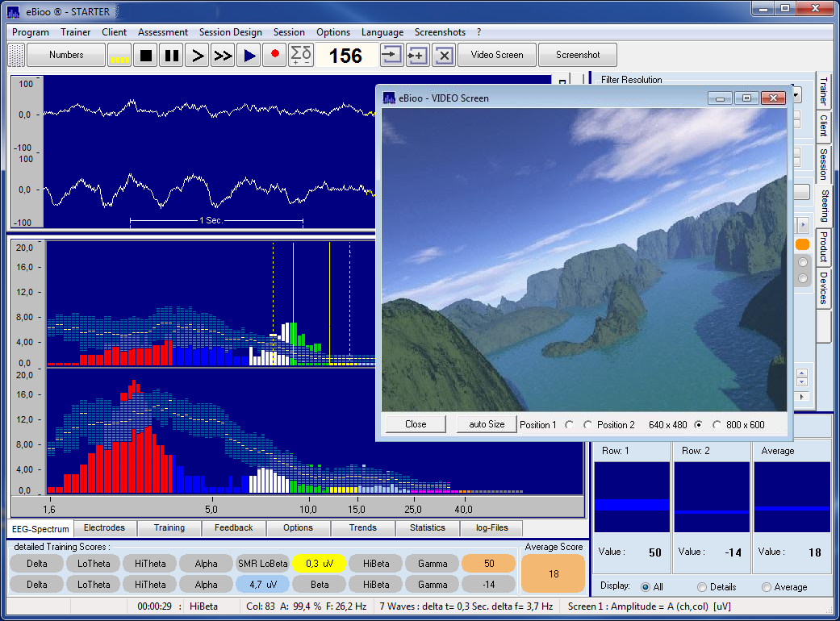Click the auto Size button
Image resolution: width=840 pixels, height=621 pixels.
pyautogui.click(x=486, y=424)
